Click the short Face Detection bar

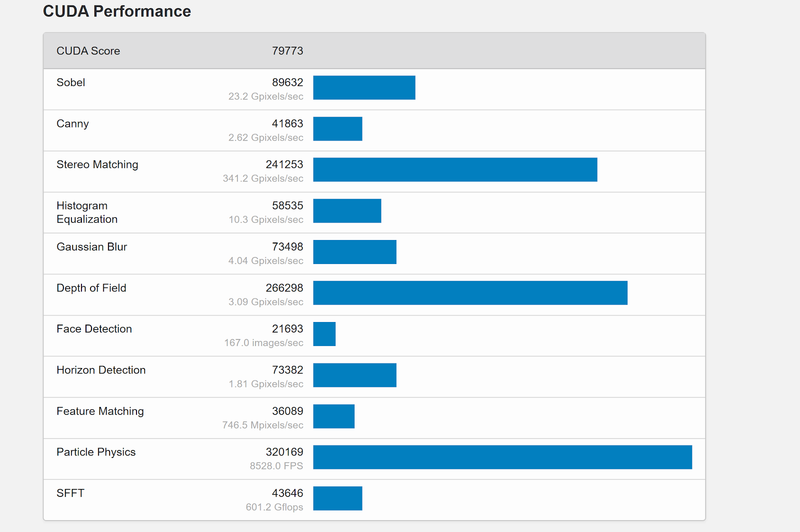point(324,334)
